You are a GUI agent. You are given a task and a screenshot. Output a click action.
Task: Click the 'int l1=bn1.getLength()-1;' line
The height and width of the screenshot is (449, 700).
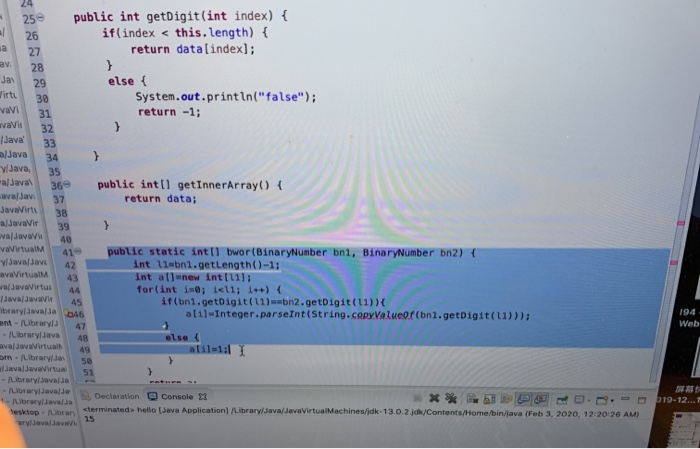point(206,265)
